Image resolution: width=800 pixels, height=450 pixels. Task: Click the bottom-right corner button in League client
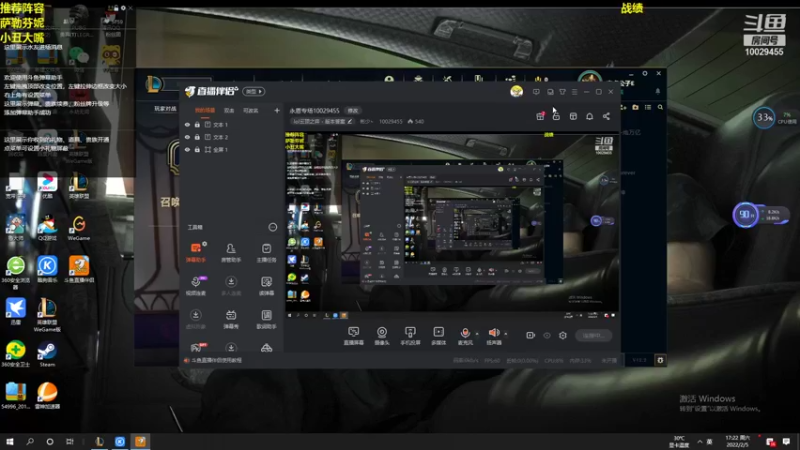(x=660, y=360)
